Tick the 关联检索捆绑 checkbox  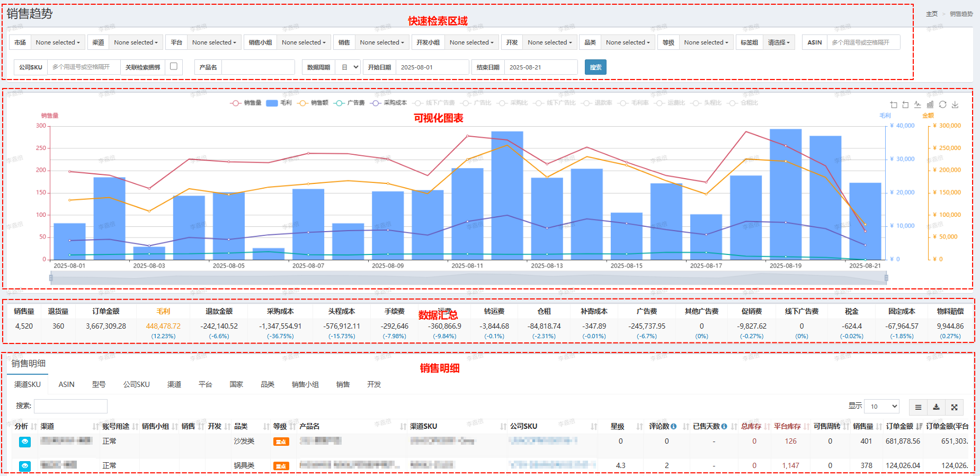(x=173, y=67)
